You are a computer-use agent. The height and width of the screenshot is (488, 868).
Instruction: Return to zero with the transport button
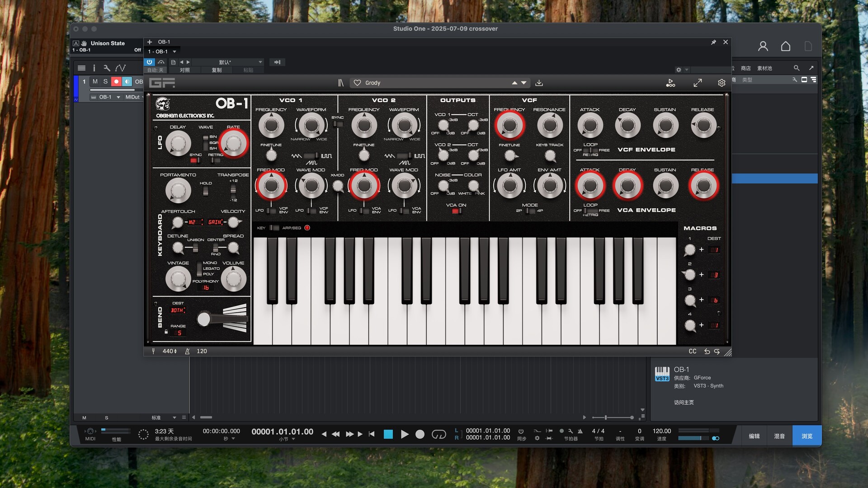(372, 434)
